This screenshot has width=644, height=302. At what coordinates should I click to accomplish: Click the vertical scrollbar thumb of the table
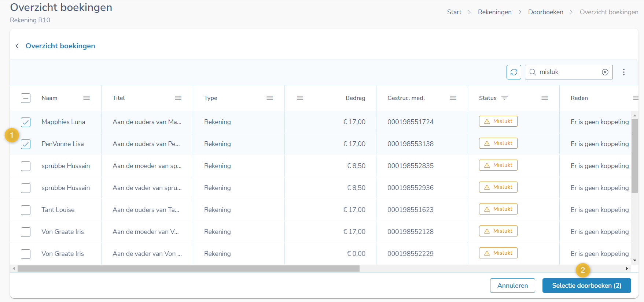(634, 156)
